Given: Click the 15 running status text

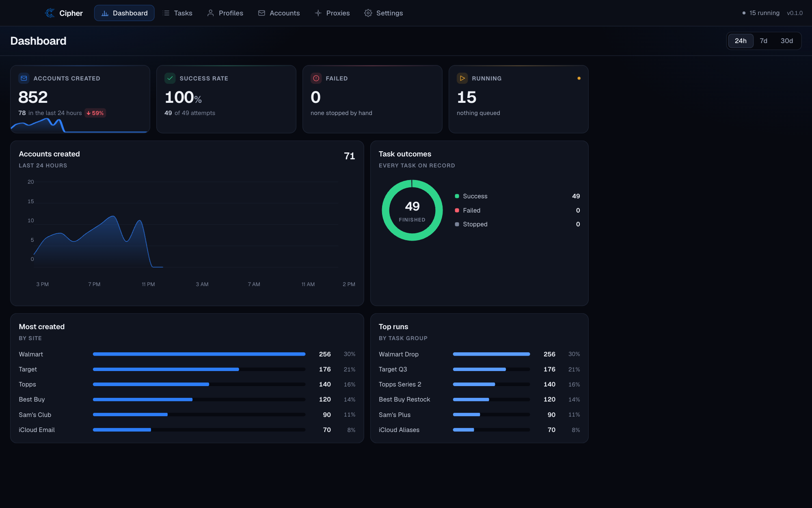Looking at the screenshot, I should (x=764, y=13).
